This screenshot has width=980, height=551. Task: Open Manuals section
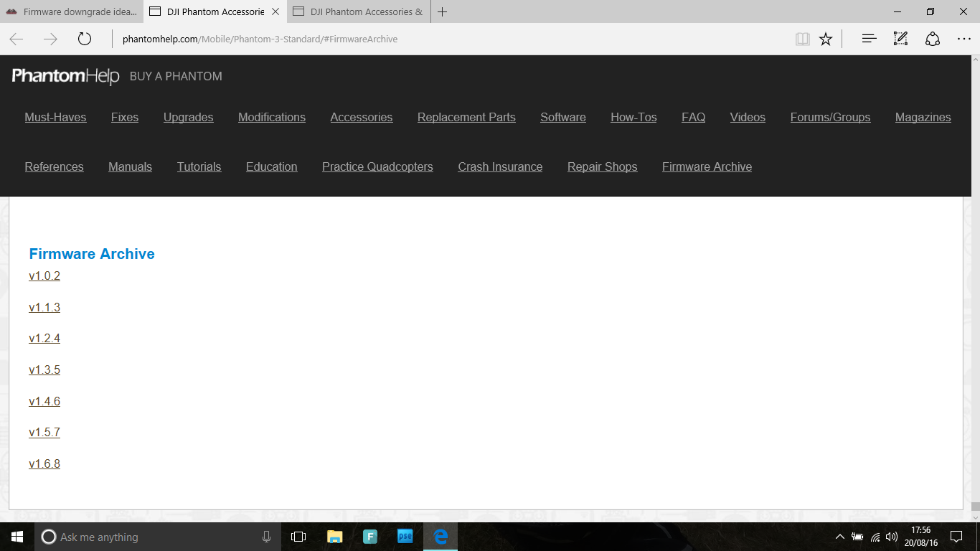coord(130,167)
